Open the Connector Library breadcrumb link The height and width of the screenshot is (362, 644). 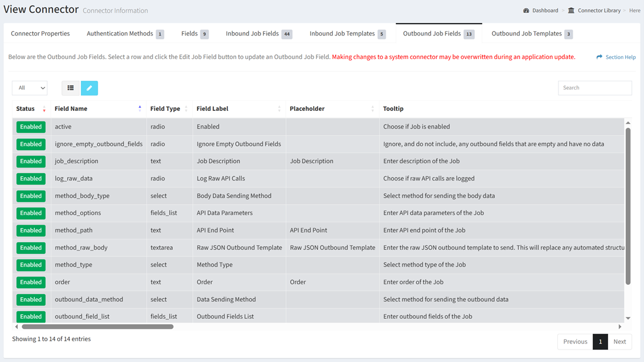point(599,11)
